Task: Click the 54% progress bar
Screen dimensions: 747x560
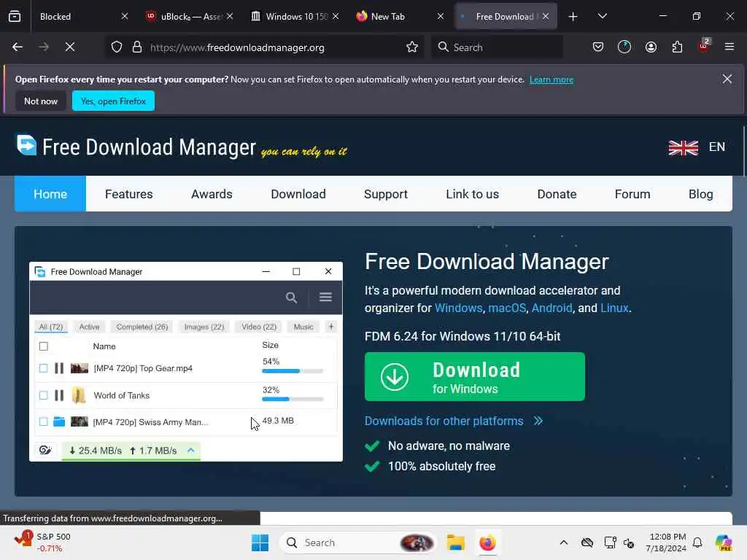Action: tap(293, 371)
